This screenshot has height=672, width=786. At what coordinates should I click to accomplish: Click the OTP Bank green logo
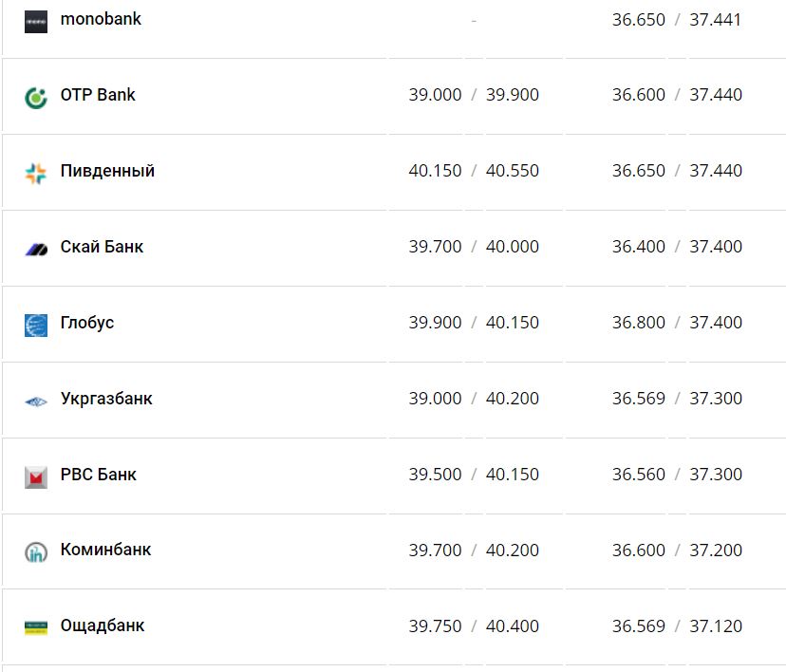(36, 97)
